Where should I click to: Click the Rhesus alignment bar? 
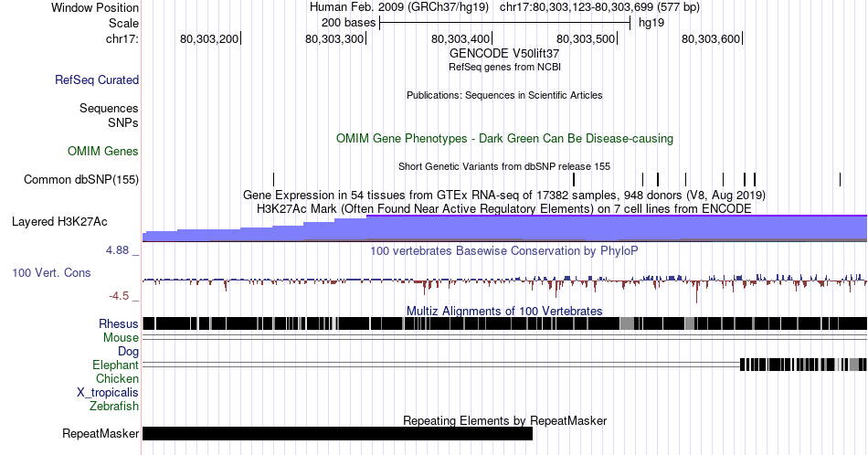click(505, 323)
